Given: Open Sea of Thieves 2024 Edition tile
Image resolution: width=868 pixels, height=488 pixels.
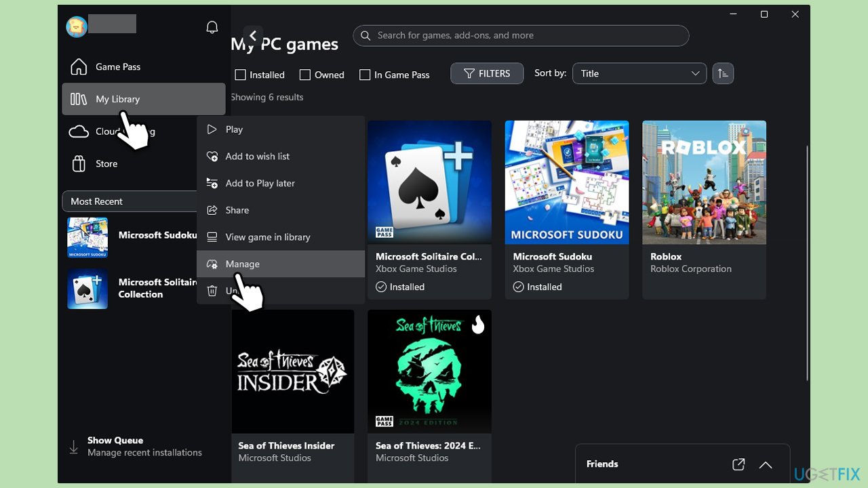Looking at the screenshot, I should coord(429,396).
